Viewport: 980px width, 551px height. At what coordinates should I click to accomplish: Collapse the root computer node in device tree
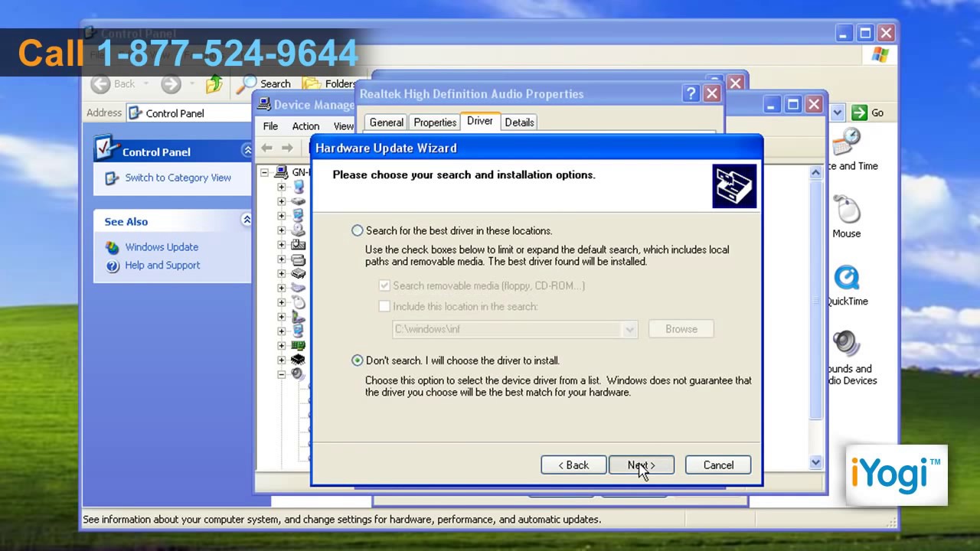[264, 172]
